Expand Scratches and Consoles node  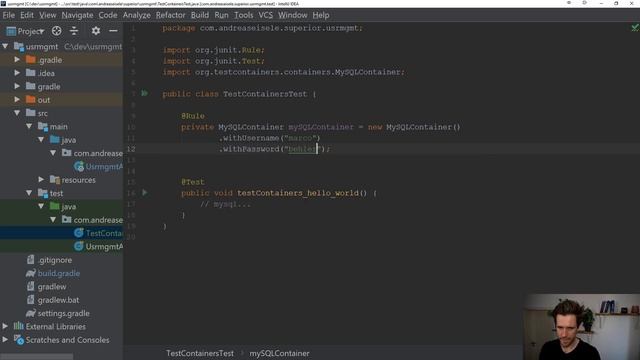(x=5, y=340)
